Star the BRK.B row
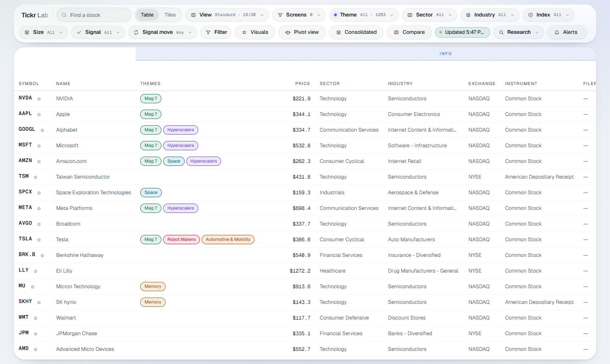This screenshot has height=364, width=610. [42, 256]
